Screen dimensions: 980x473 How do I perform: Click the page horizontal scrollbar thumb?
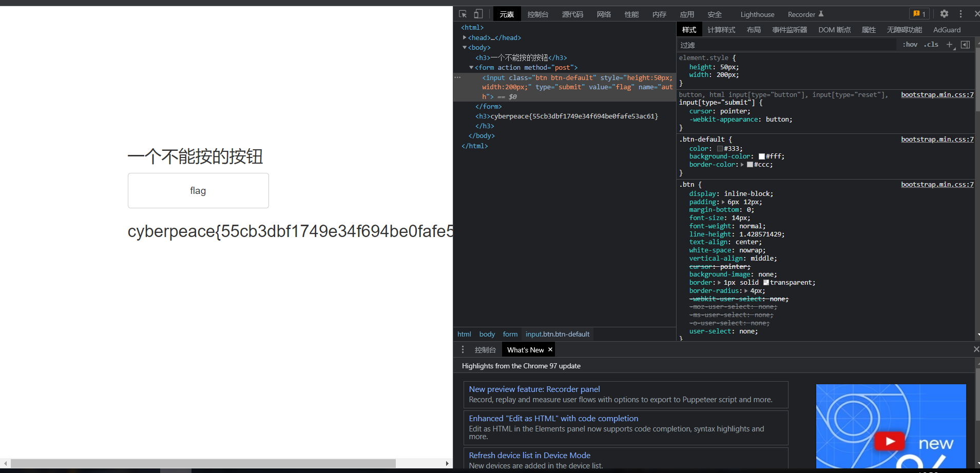[x=203, y=463]
